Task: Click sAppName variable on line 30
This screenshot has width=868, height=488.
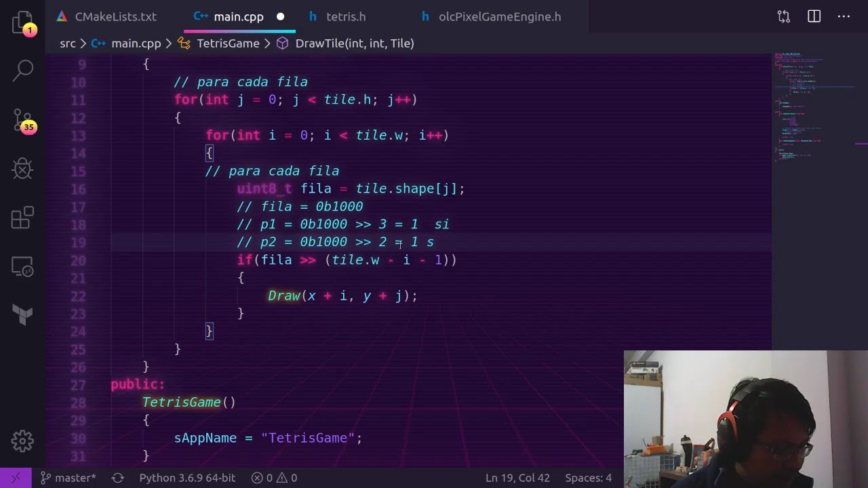Action: pos(205,438)
